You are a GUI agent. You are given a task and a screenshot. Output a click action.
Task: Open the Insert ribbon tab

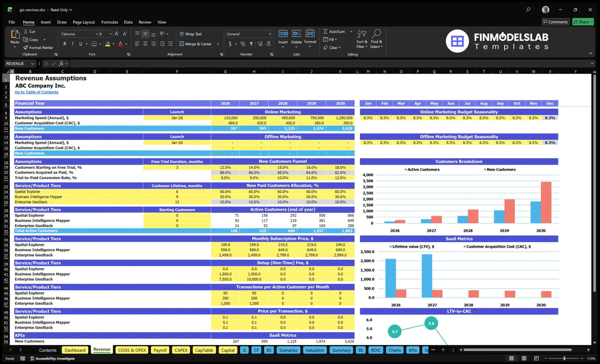45,22
